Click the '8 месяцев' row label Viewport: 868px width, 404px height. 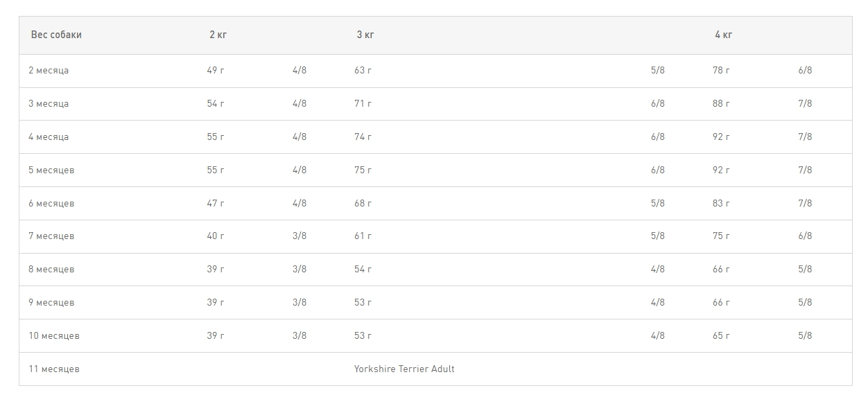(51, 270)
